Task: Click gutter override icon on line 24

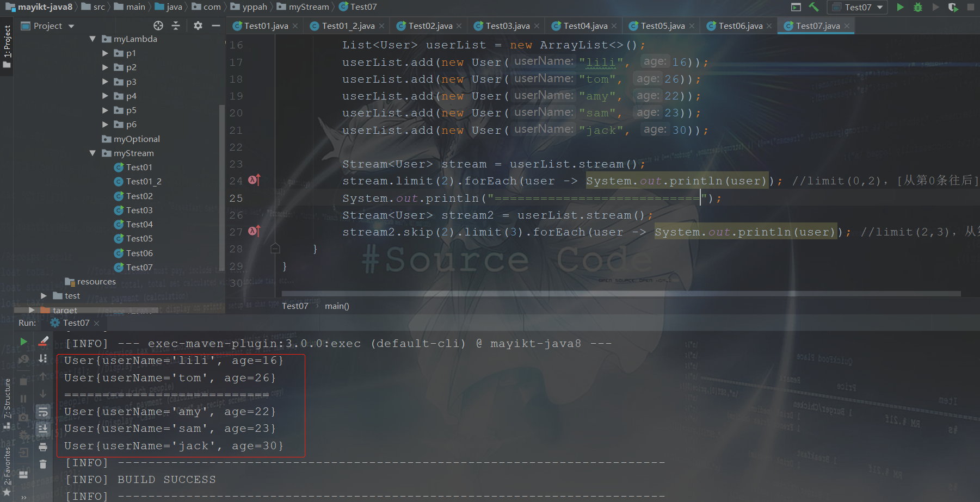Action: [254, 180]
